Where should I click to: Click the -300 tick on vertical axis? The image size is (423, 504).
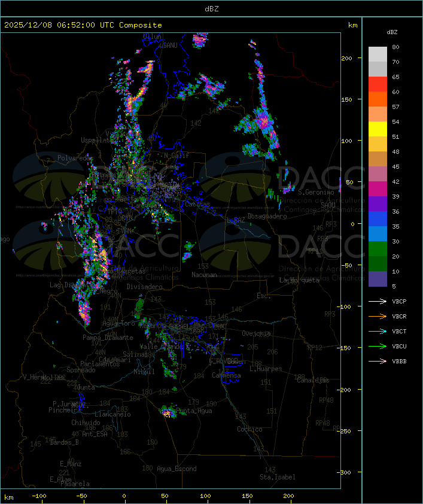coord(345,472)
